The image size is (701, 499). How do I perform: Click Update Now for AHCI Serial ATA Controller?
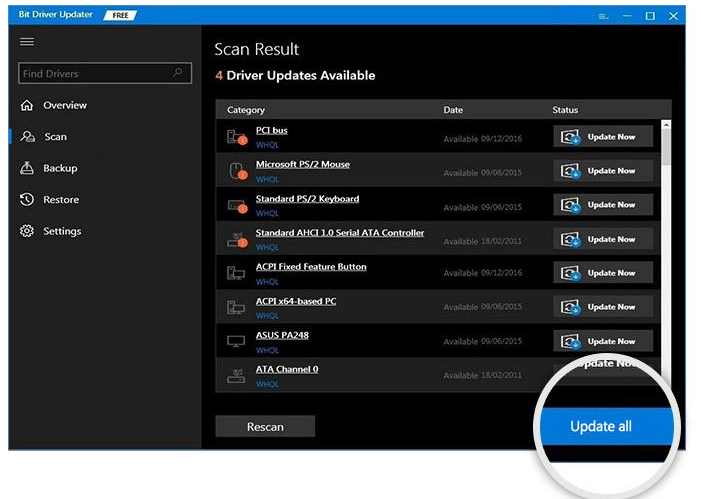603,239
